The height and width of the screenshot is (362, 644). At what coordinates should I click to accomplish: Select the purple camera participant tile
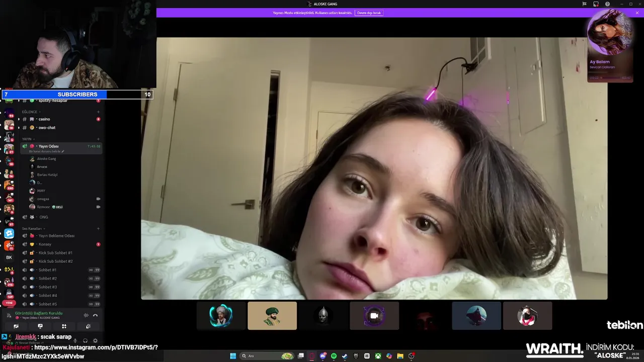click(x=374, y=316)
